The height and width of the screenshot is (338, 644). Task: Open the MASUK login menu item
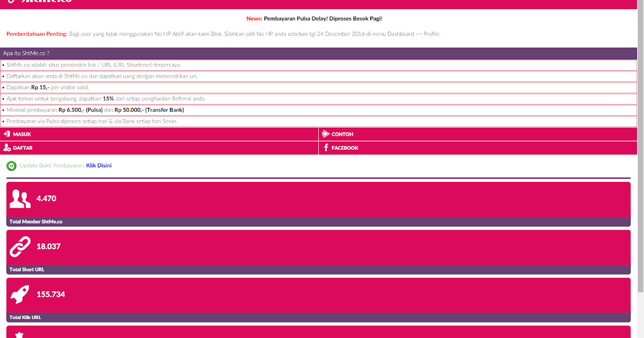(x=159, y=134)
